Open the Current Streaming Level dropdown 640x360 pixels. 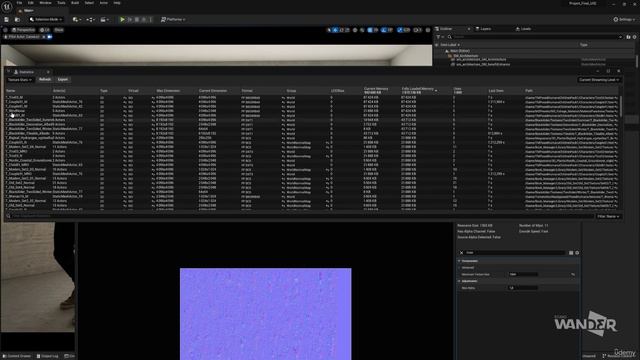(599, 80)
